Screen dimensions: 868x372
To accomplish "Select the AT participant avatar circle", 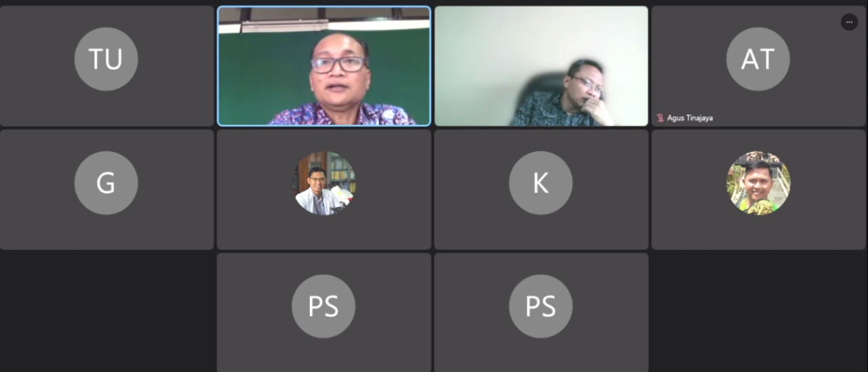I will click(x=757, y=59).
